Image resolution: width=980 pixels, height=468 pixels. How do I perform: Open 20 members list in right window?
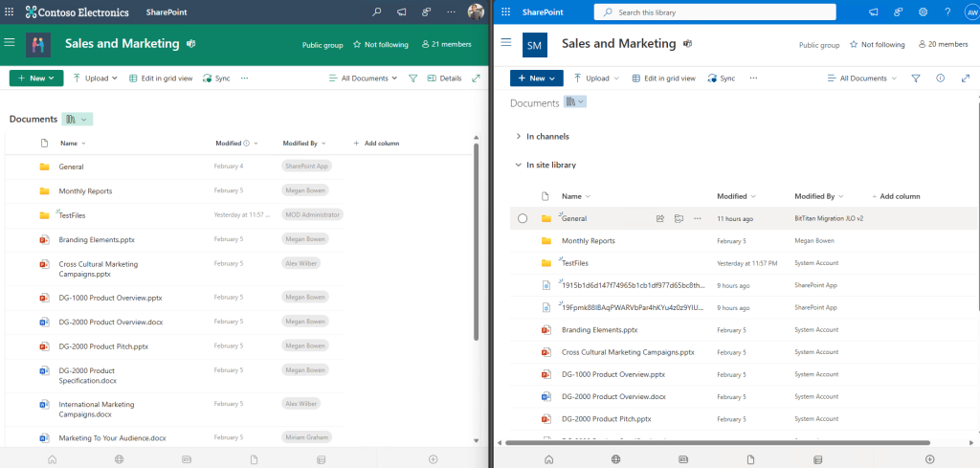point(943,44)
